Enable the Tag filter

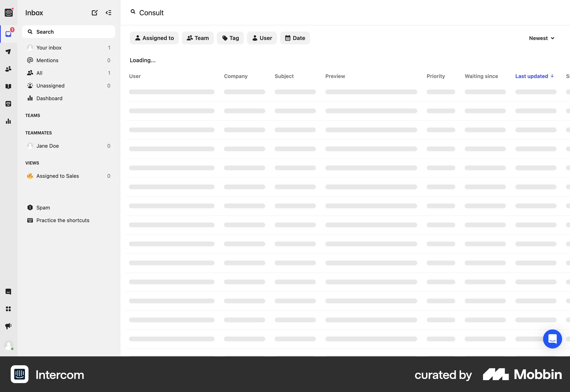click(230, 38)
